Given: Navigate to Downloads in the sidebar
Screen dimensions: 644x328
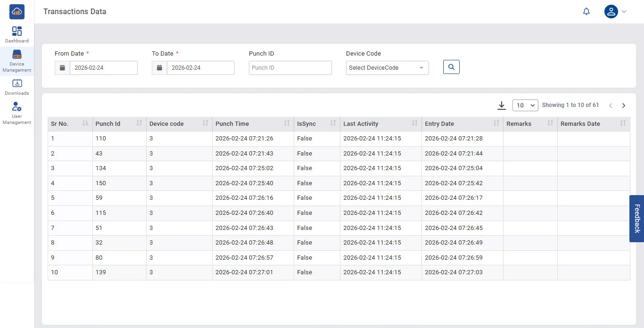Looking at the screenshot, I should tap(17, 87).
